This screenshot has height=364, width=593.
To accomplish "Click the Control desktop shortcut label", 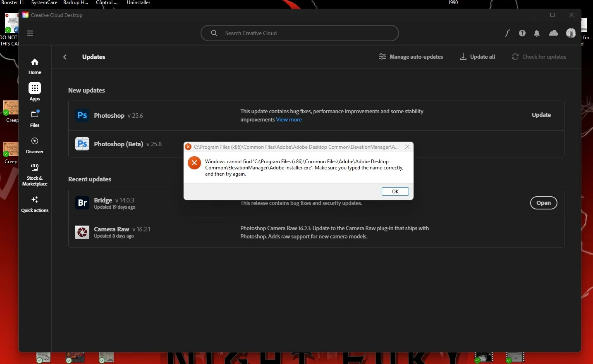I will click(107, 2).
